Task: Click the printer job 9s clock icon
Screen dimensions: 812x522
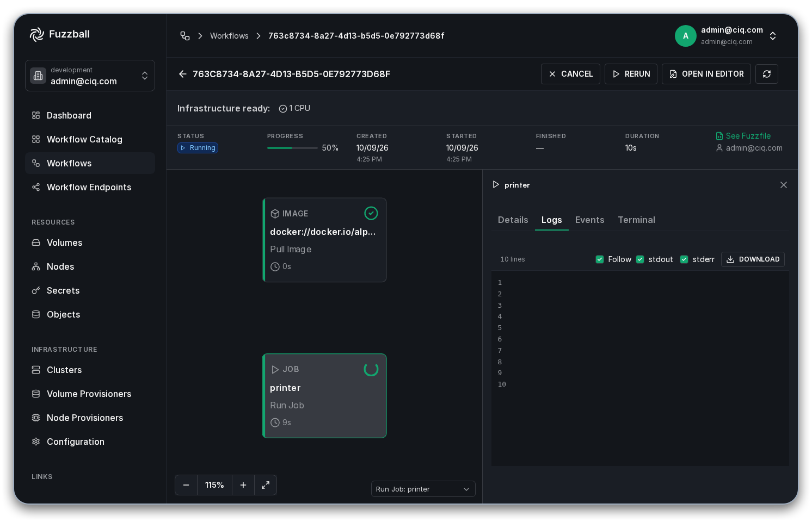Action: coord(275,422)
